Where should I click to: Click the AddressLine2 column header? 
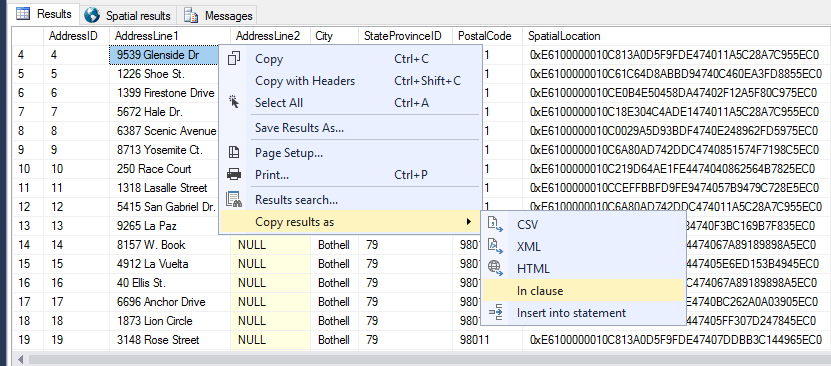tap(270, 36)
